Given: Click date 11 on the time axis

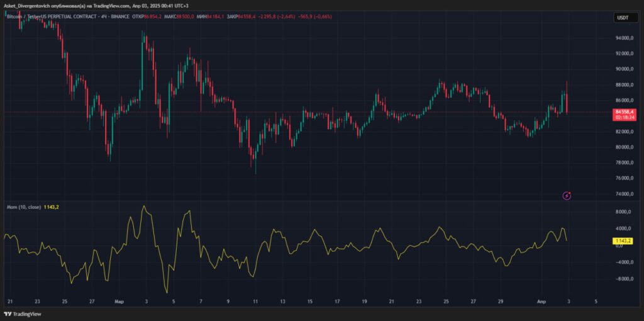Looking at the screenshot, I should tap(255, 301).
